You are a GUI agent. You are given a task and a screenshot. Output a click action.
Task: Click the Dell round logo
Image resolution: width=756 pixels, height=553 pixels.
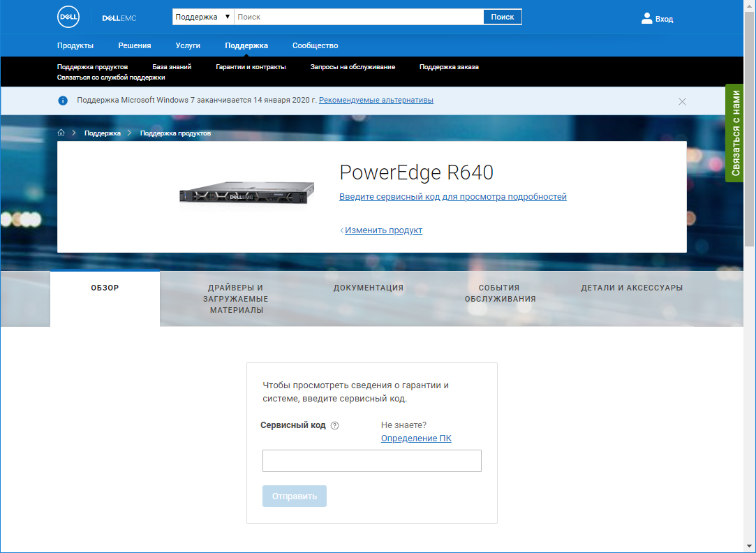point(68,17)
